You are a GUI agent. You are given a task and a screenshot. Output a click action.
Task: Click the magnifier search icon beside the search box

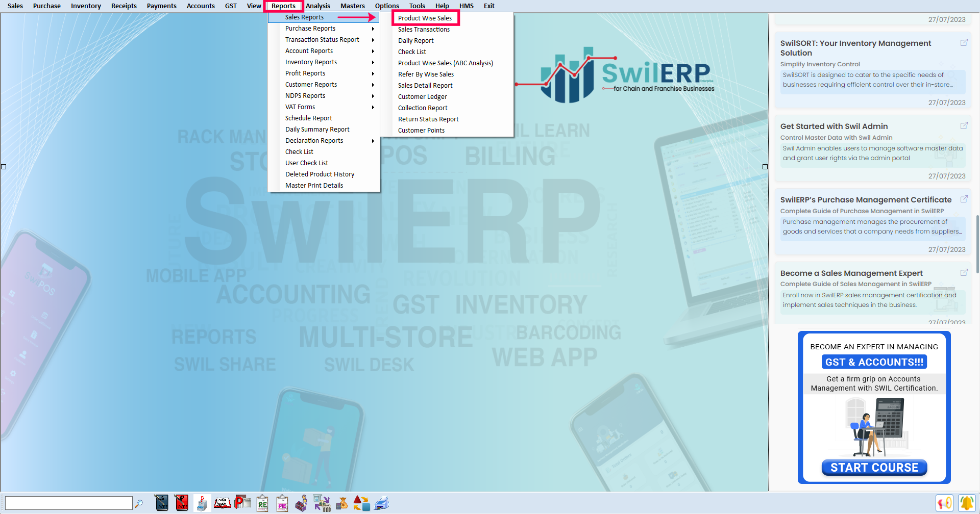click(138, 503)
